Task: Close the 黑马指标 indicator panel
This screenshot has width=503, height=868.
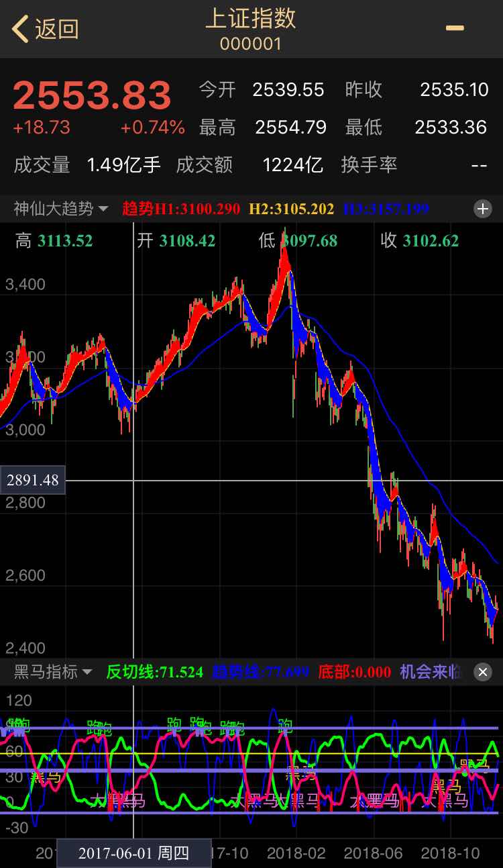Action: point(483,672)
